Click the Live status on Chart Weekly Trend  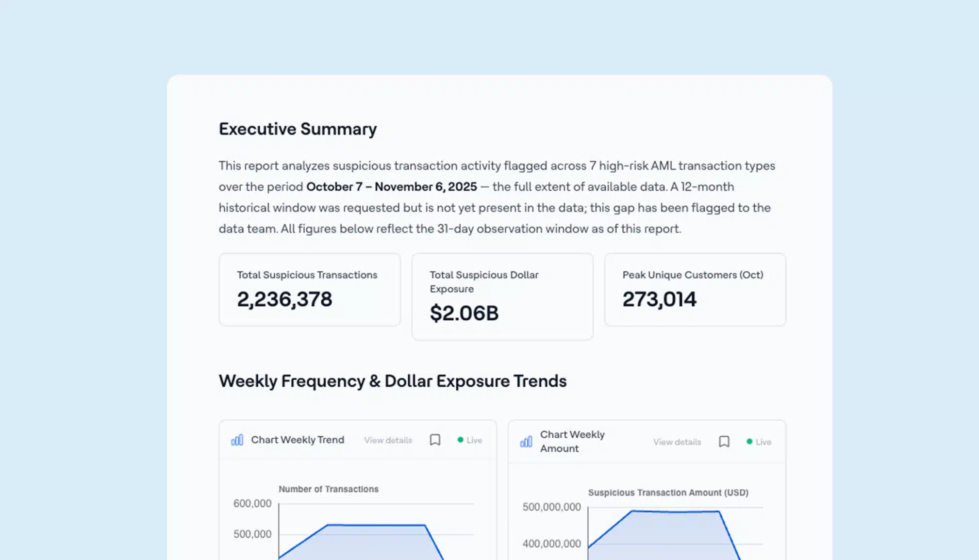[x=469, y=440]
